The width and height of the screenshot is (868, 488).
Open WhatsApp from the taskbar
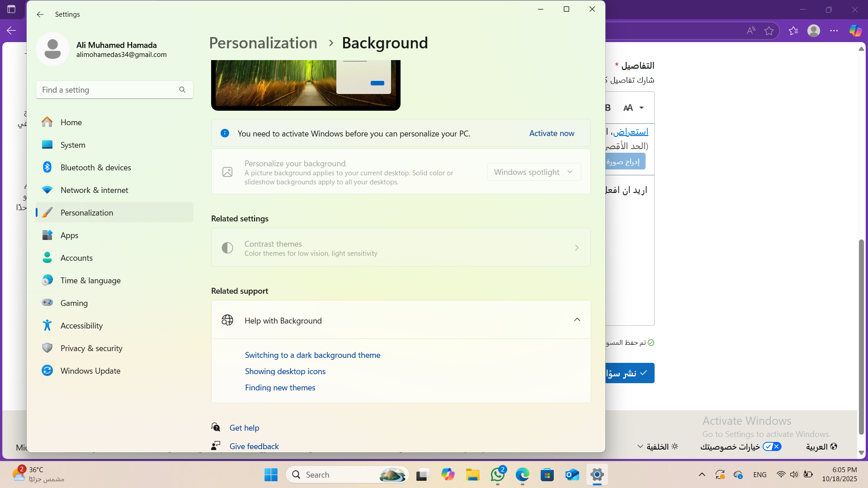[498, 474]
